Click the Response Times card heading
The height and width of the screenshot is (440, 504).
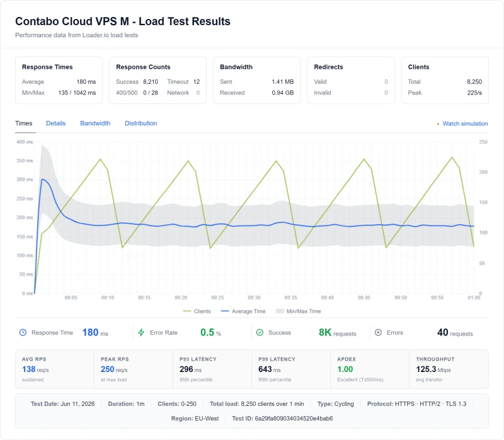pyautogui.click(x=47, y=67)
